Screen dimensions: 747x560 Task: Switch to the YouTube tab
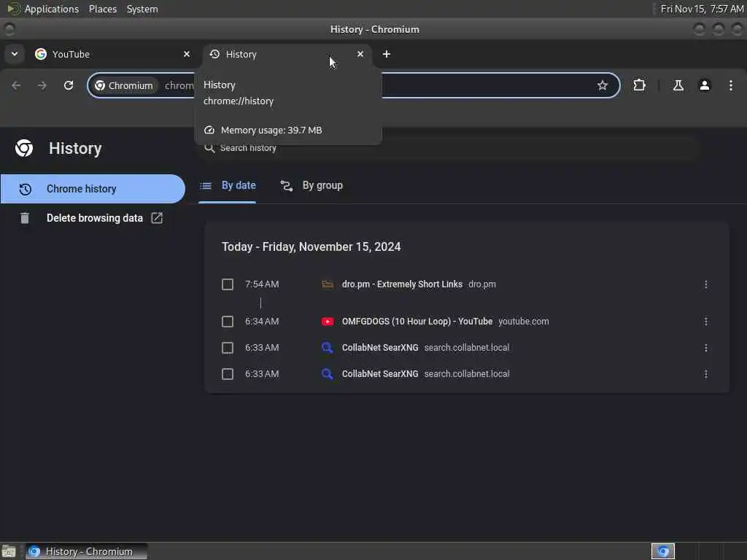[112, 54]
